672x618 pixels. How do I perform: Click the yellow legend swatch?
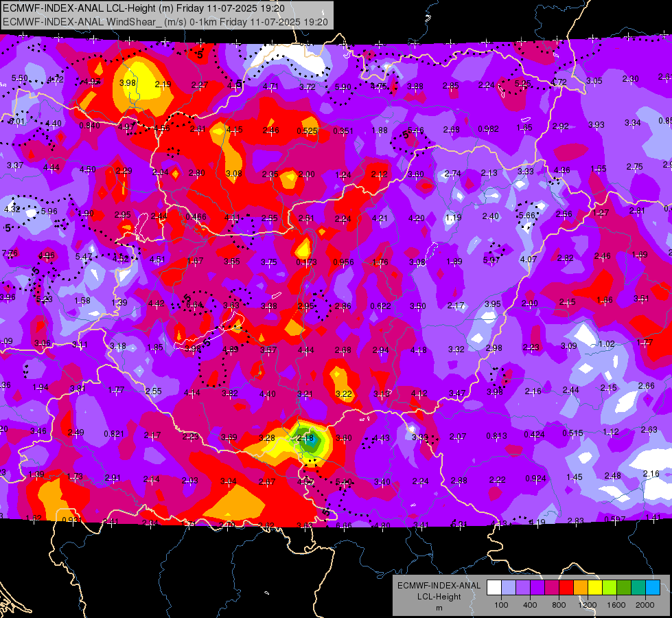(595, 588)
